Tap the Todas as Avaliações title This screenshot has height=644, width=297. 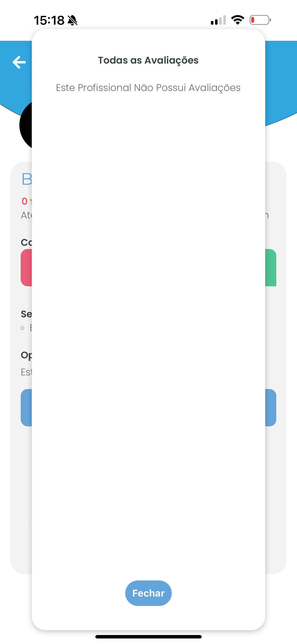coord(148,60)
